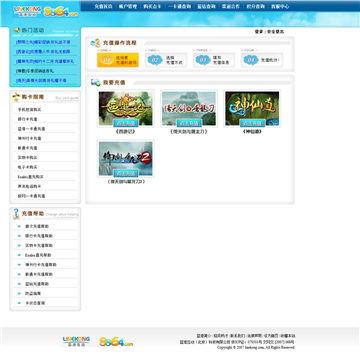Open the 积分查询 nav menu item
The image size is (360, 360).
click(256, 6)
